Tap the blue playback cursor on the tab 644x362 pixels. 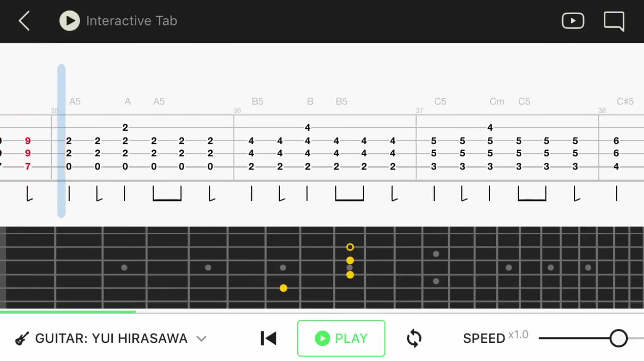click(61, 141)
